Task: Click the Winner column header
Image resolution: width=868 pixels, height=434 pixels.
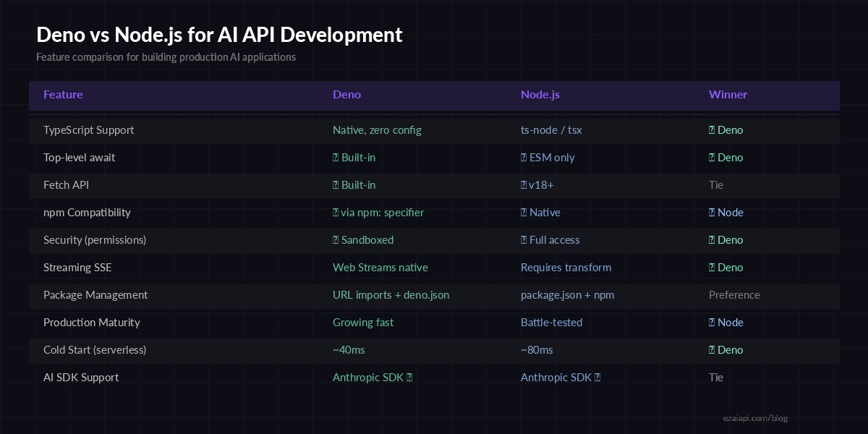Action: click(728, 95)
